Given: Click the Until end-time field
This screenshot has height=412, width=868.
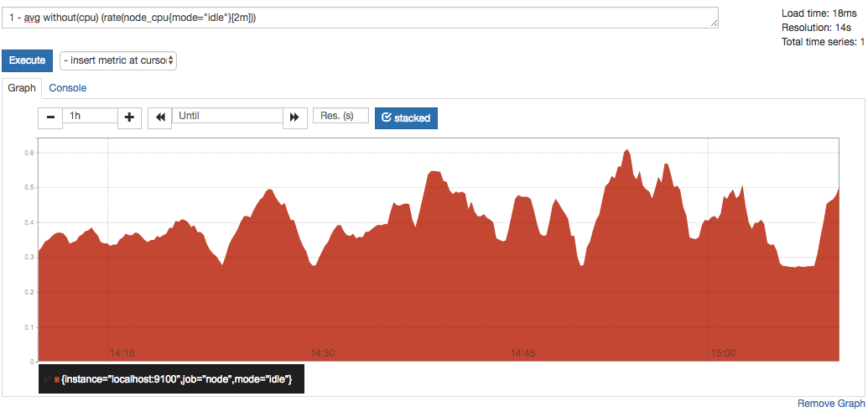Looking at the screenshot, I should point(227,116).
